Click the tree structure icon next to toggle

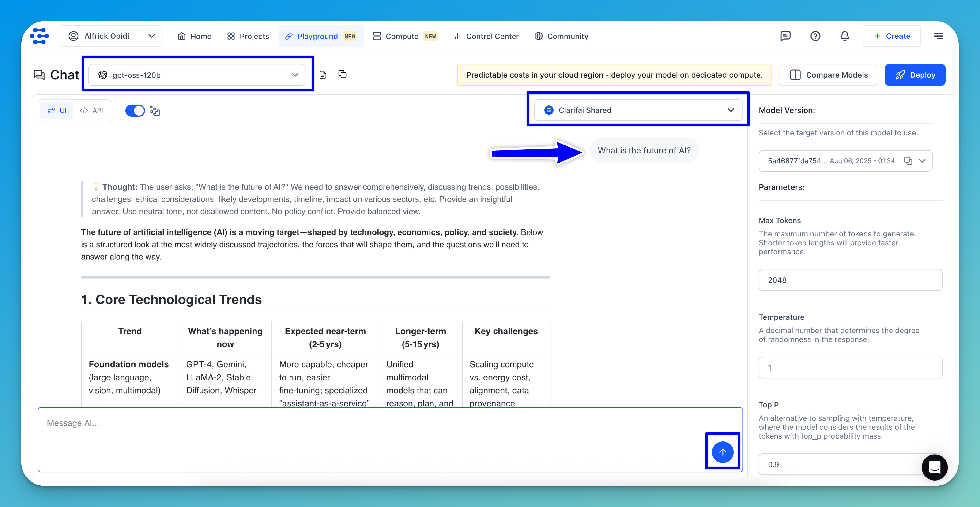[155, 111]
